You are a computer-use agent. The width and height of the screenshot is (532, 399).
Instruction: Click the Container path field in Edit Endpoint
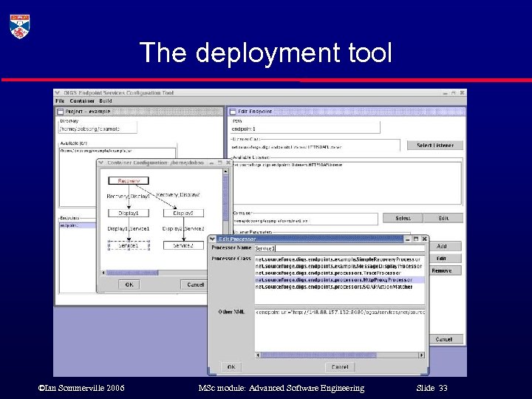click(305, 220)
